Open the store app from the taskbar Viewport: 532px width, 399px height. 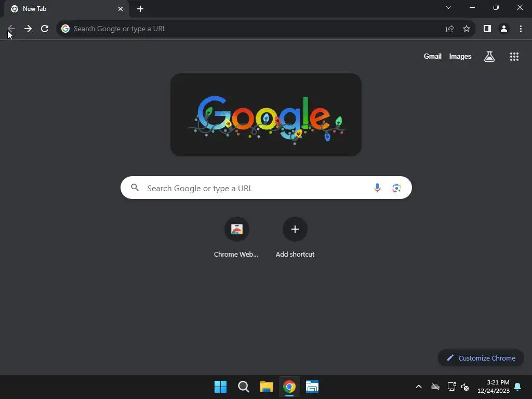pos(312,387)
